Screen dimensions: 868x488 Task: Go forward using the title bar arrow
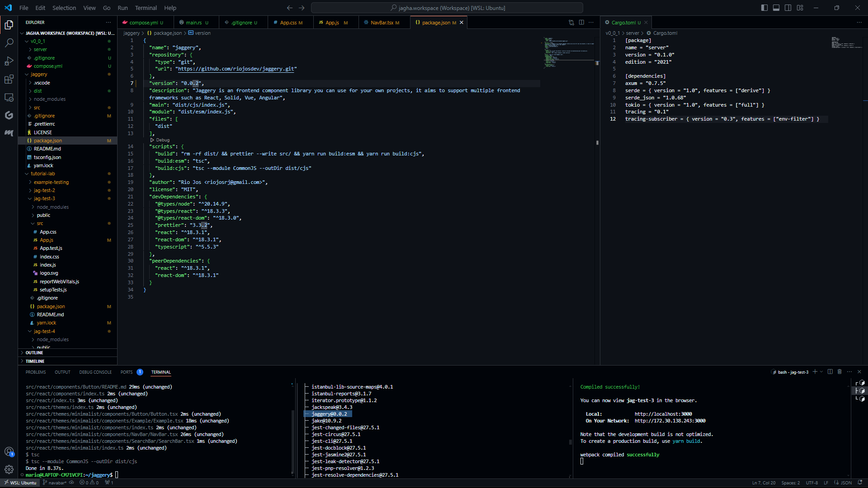[x=302, y=8]
